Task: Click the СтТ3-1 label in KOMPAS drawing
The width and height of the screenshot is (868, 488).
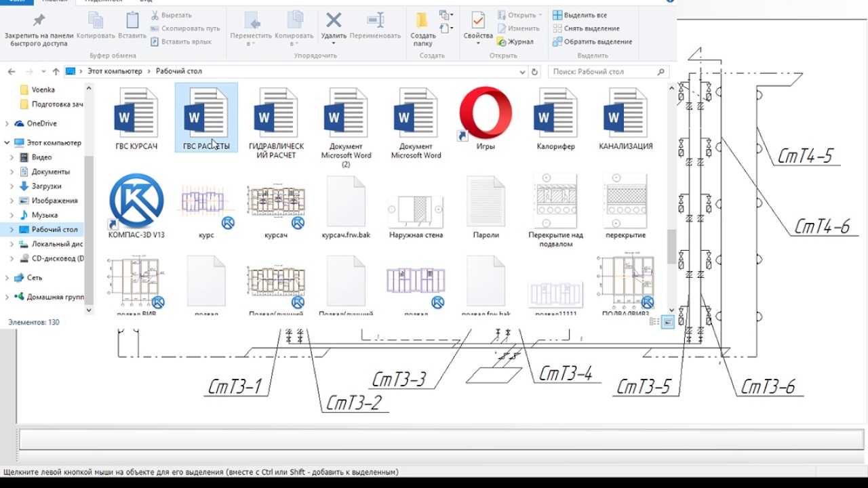Action: 235,387
